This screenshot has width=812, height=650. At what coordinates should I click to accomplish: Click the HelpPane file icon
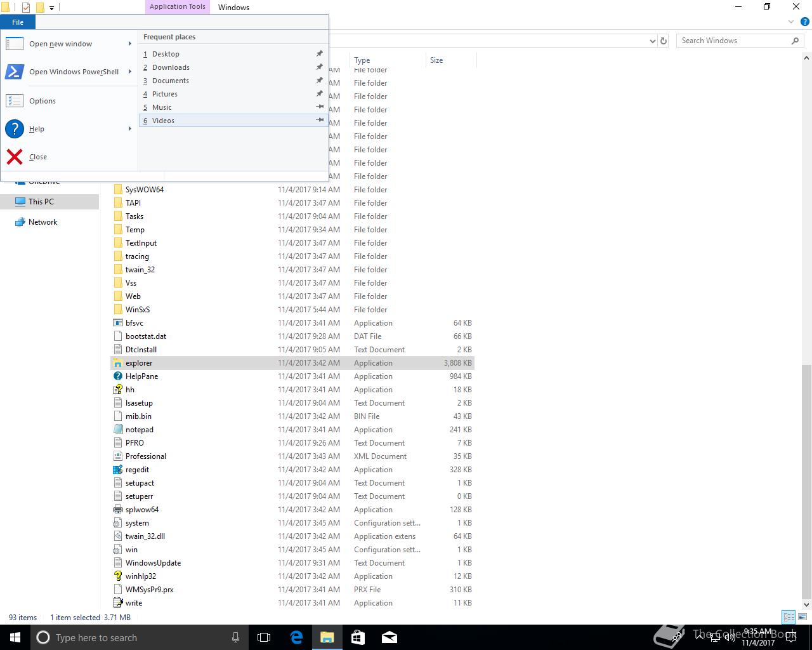[117, 376]
